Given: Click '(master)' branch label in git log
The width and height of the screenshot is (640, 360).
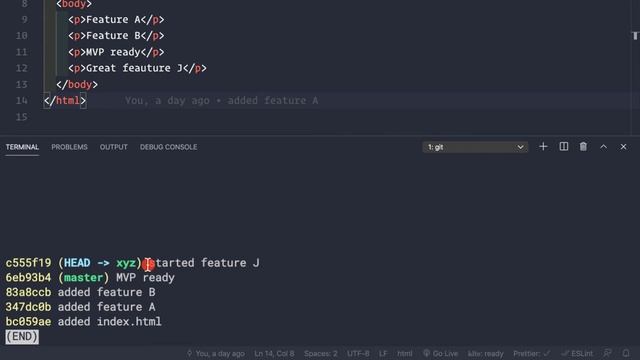Looking at the screenshot, I should point(83,278).
